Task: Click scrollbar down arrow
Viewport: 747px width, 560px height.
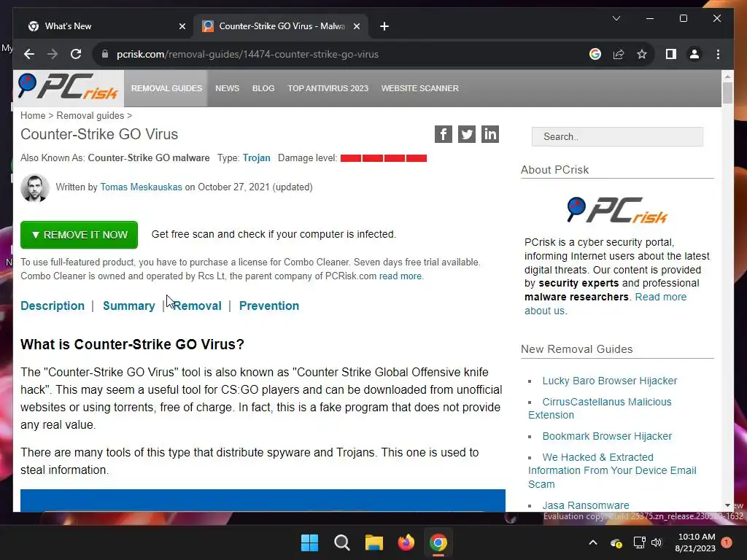Action: tap(727, 506)
